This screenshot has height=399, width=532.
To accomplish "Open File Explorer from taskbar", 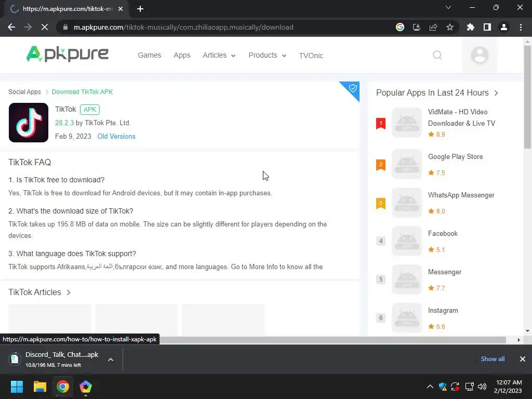I will [x=39, y=387].
